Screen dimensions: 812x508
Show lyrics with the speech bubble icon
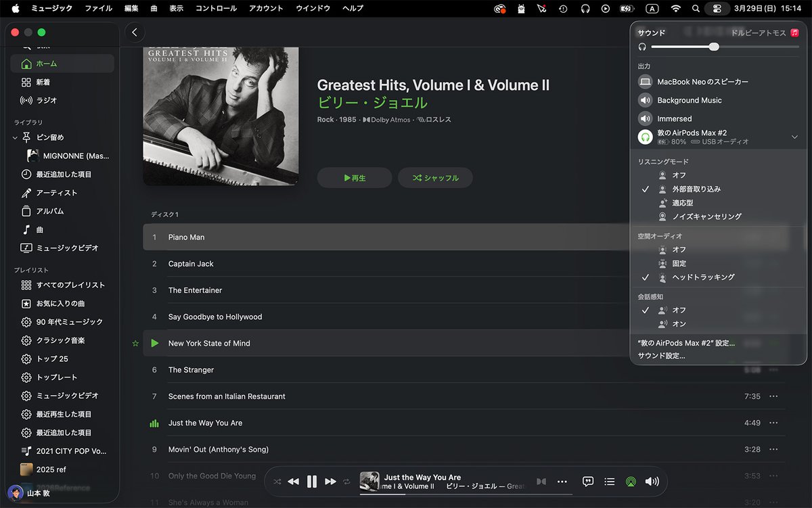(x=588, y=482)
